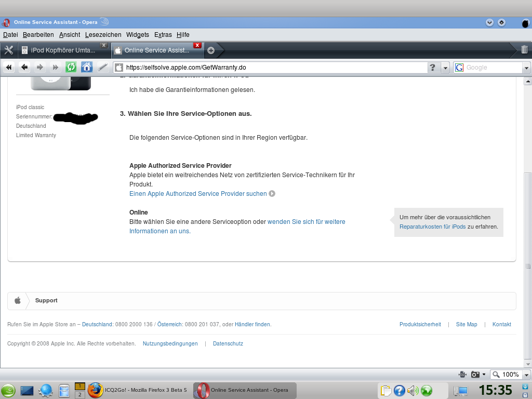The height and width of the screenshot is (399, 532).
Task: Open the Datenschutz link
Action: click(x=228, y=343)
